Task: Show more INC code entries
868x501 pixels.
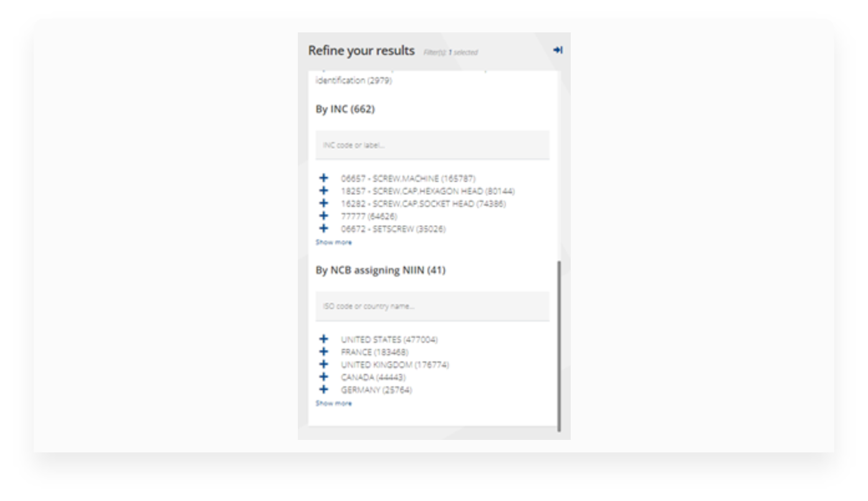Action: coord(333,242)
